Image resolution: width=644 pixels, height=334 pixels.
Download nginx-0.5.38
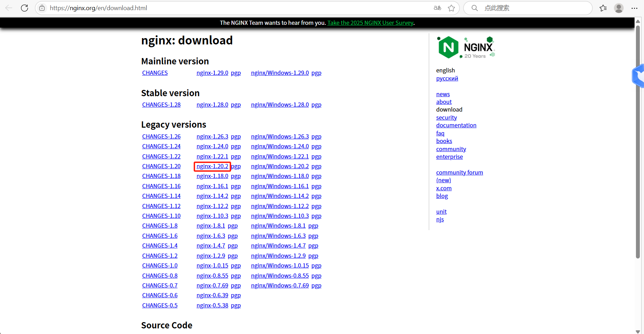(212, 305)
